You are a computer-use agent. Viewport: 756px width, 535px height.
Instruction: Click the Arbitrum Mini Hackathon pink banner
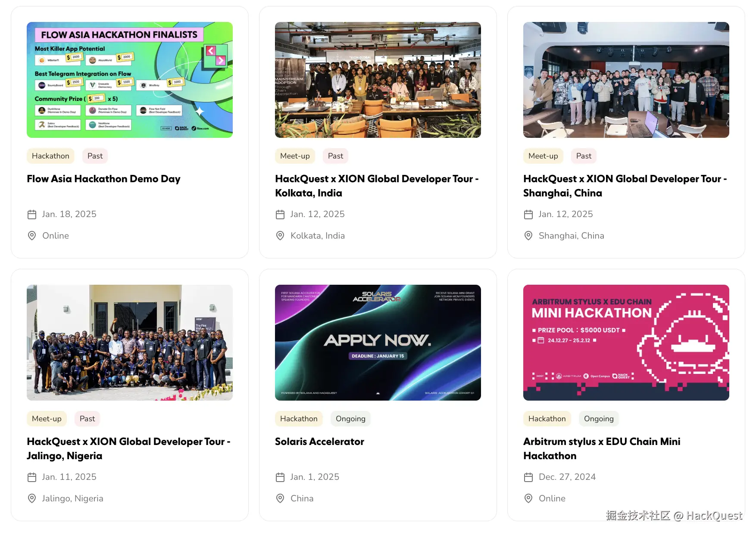[x=626, y=343]
